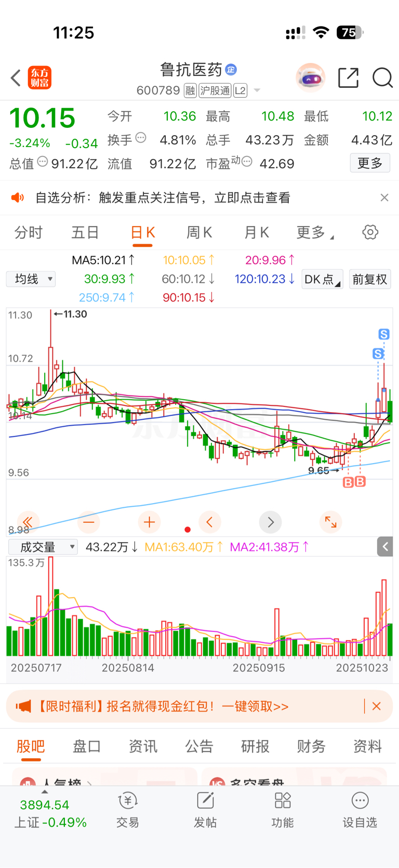Screen dimensions: 399x868
Task: Open chart settings gear icon
Action: click(370, 232)
